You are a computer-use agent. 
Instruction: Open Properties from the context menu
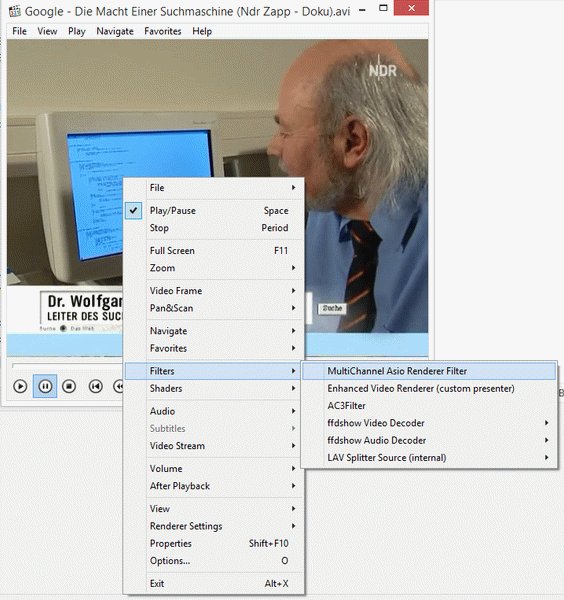click(214, 544)
